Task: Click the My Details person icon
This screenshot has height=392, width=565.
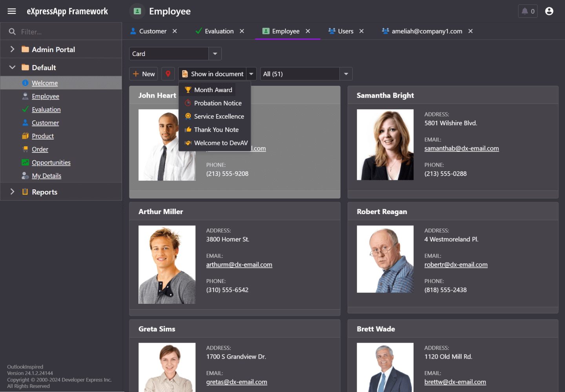Action: 25,176
